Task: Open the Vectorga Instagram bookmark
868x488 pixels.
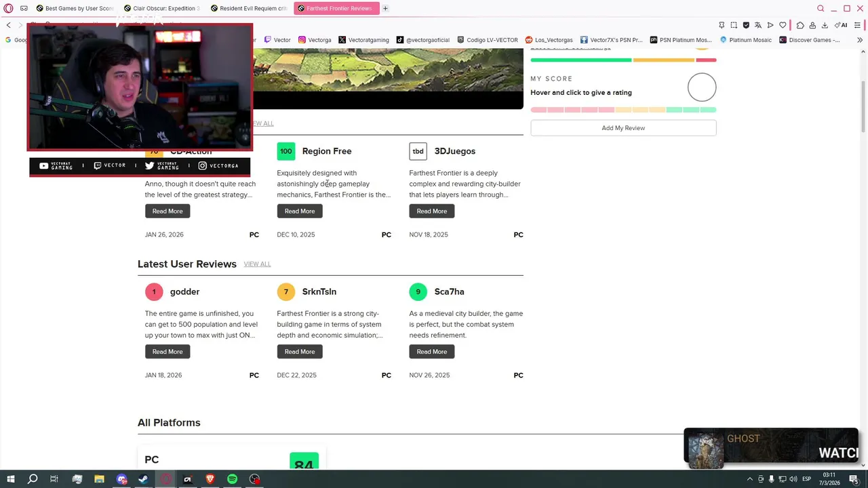Action: point(315,40)
